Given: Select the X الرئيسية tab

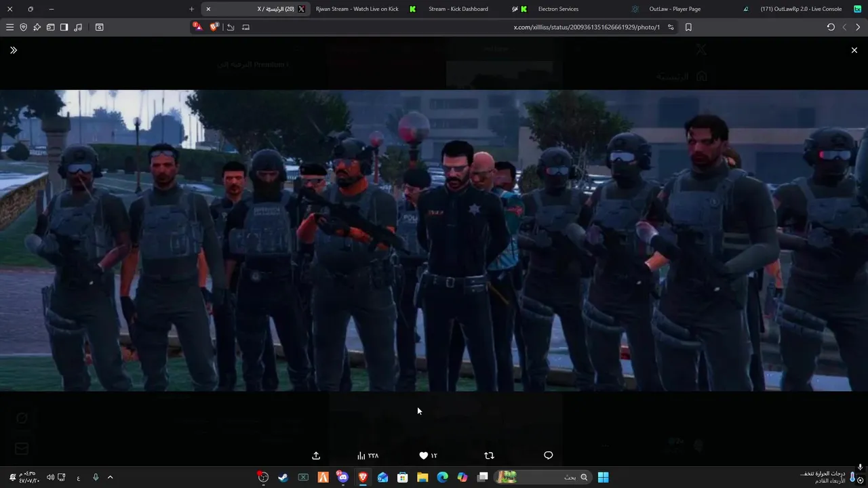Looking at the screenshot, I should pyautogui.click(x=256, y=9).
